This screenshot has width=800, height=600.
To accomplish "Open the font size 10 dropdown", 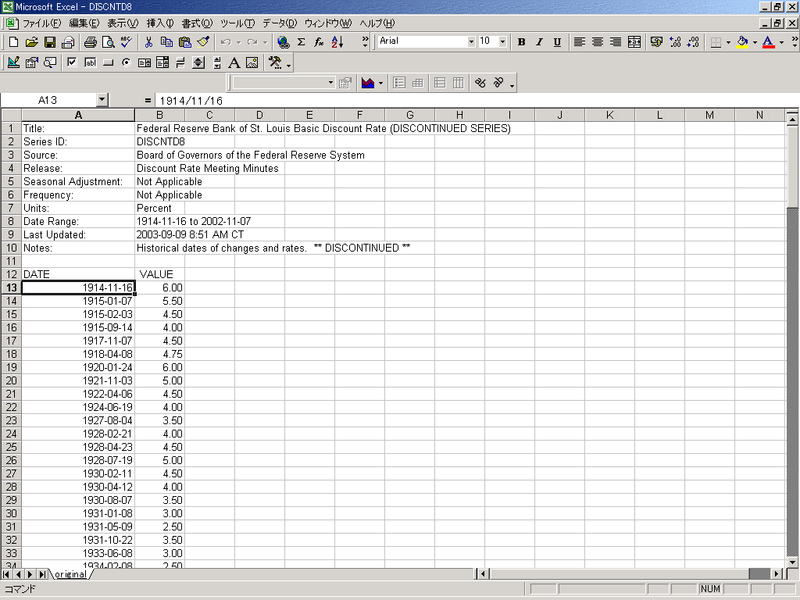I will [x=503, y=42].
